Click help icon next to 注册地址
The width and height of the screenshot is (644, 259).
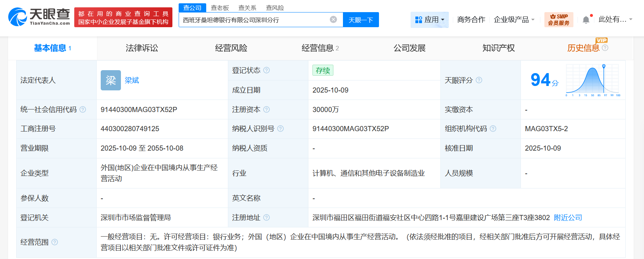pos(266,217)
